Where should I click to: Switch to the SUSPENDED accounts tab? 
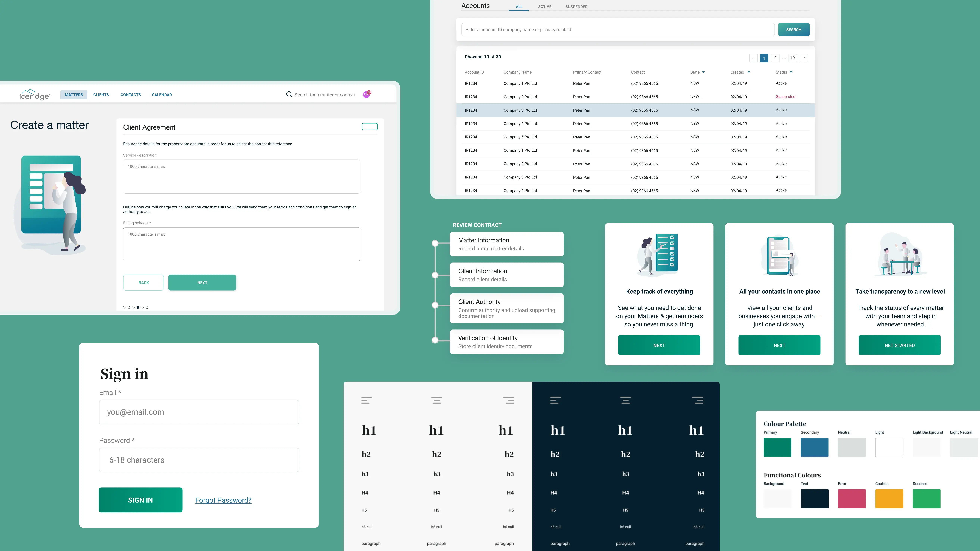pos(576,7)
